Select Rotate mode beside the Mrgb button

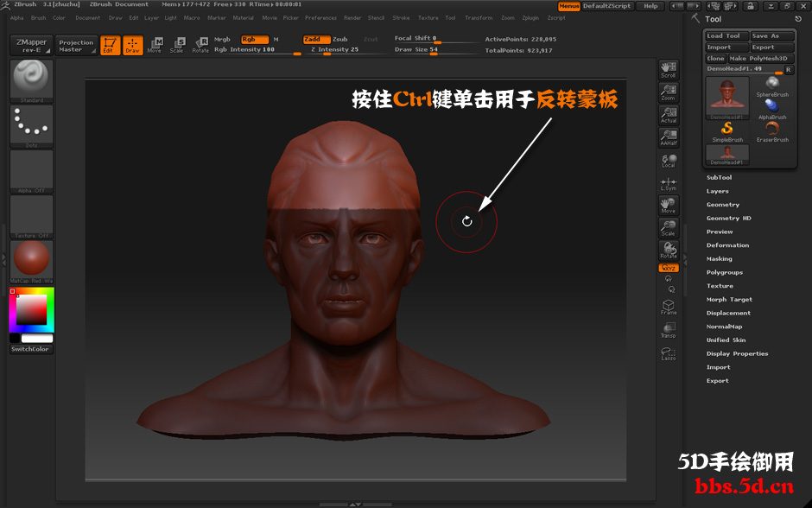[x=200, y=46]
